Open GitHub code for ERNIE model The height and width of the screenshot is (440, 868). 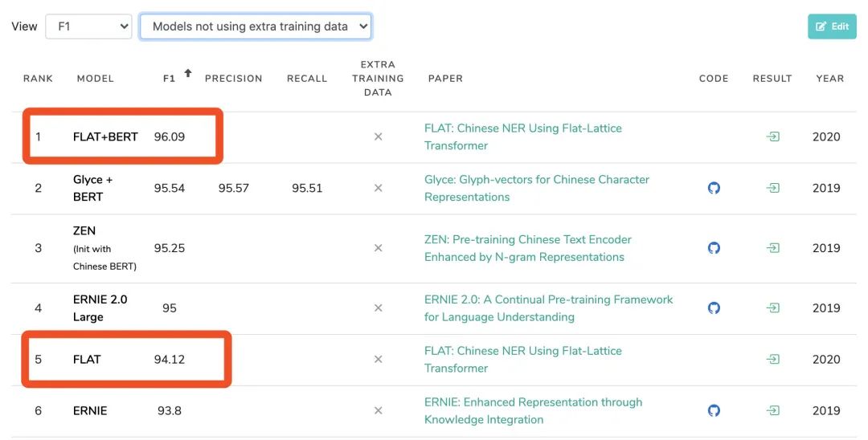(x=714, y=410)
